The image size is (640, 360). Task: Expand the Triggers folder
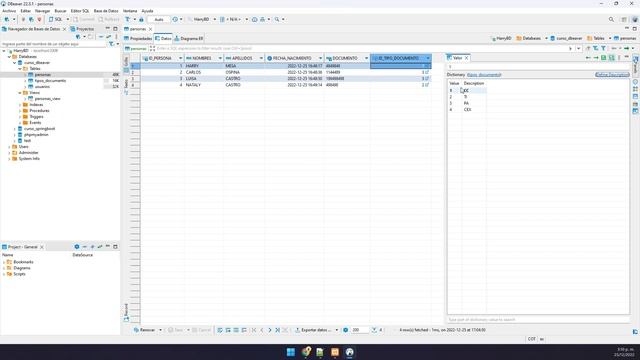point(20,117)
